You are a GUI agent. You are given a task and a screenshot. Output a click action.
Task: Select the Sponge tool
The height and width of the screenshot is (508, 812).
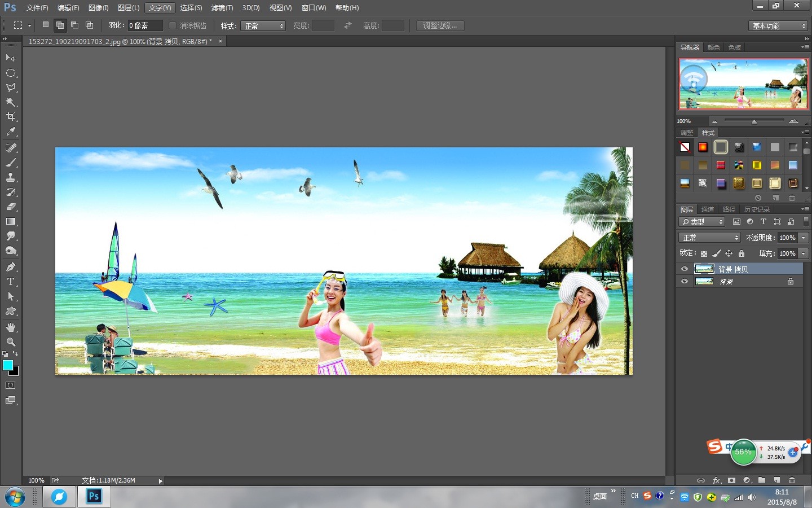tap(11, 251)
